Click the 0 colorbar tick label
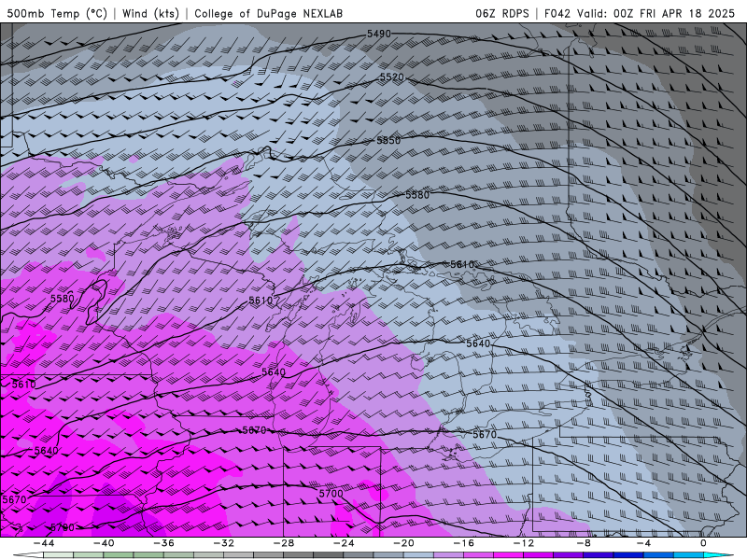747x560 pixels. [x=703, y=543]
